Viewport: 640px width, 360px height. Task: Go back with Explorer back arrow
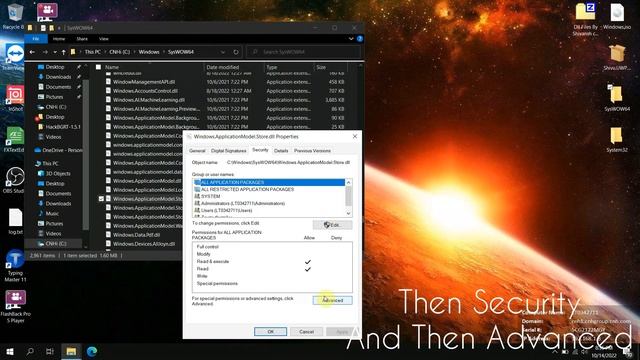pyautogui.click(x=32, y=52)
